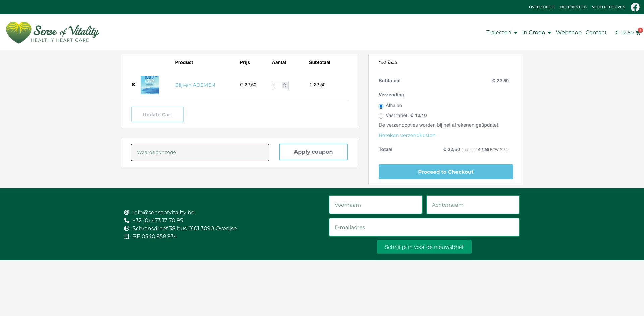Screen dimensions: 644x316
Task: Click the phone number +32 (0) 473 17 70 95
Action: [x=158, y=220]
